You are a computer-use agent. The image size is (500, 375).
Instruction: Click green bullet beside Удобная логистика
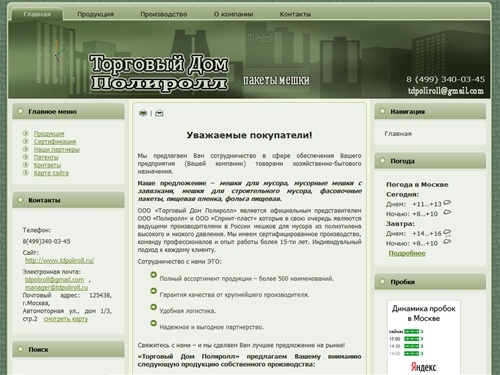(x=153, y=307)
